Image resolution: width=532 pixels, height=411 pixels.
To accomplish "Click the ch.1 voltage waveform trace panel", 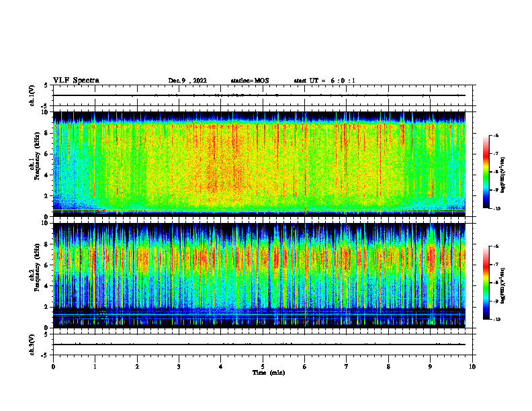I will [263, 95].
